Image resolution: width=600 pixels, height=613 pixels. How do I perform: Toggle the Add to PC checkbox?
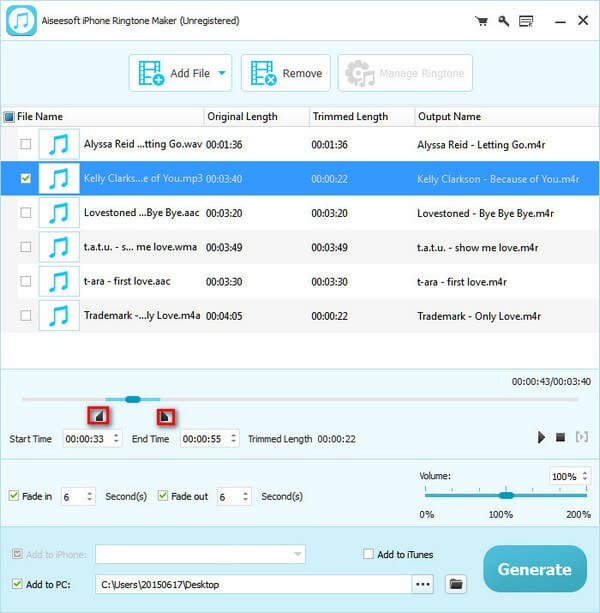tap(17, 584)
